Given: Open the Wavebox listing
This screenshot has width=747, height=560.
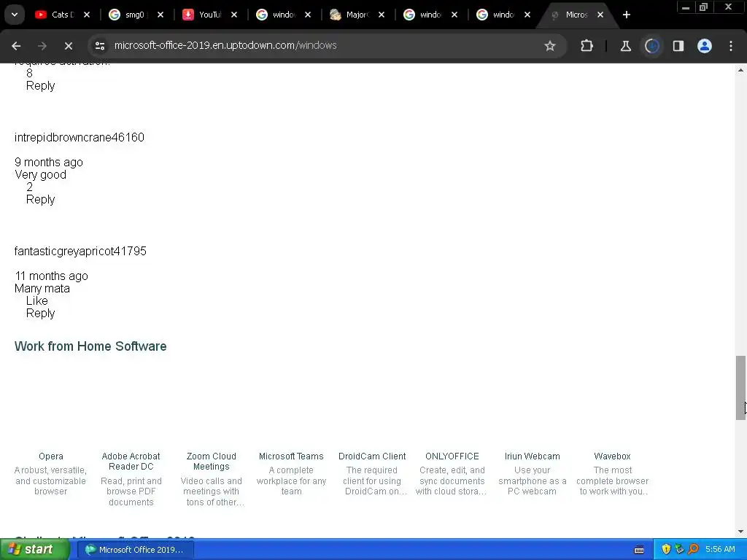Looking at the screenshot, I should pyautogui.click(x=612, y=456).
